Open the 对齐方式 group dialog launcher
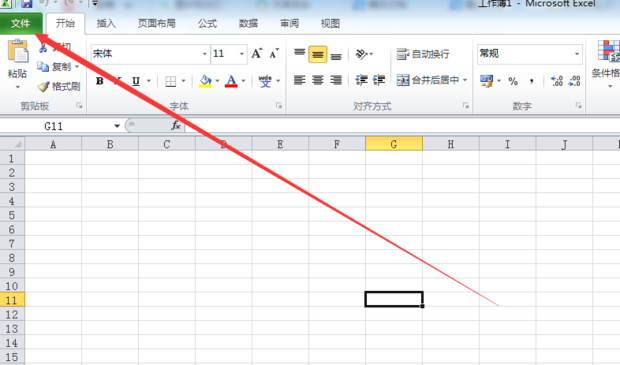The image size is (620, 365). (x=465, y=106)
